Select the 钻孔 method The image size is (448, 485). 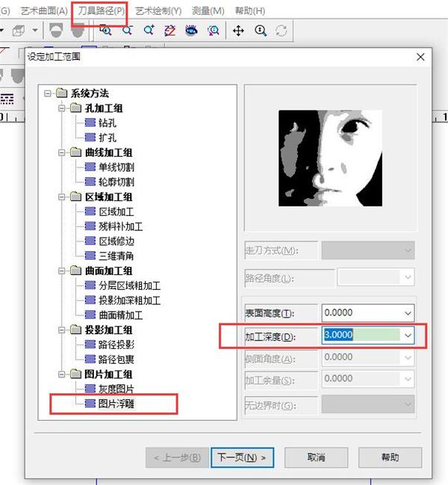point(108,123)
